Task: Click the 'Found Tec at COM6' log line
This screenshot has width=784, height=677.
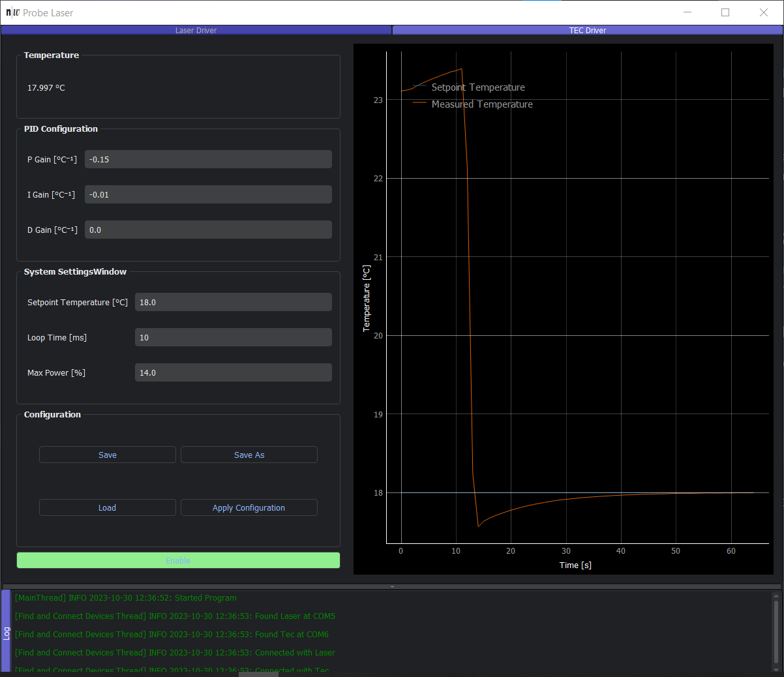Action: pos(172,634)
